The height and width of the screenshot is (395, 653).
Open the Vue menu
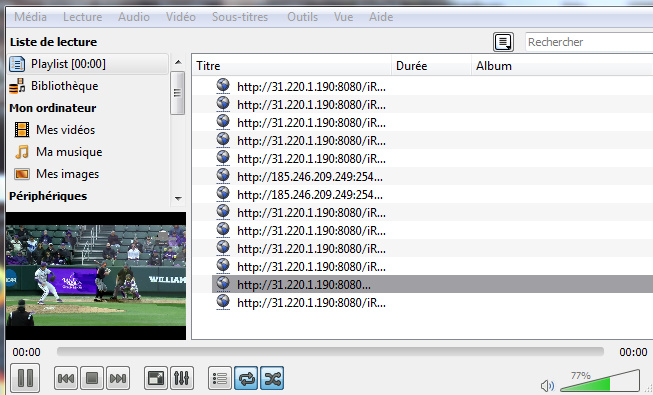343,17
